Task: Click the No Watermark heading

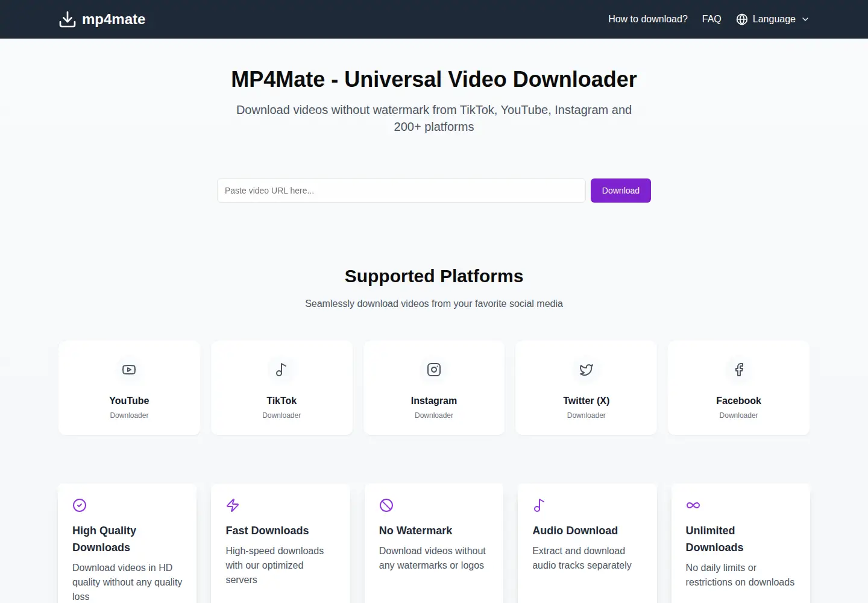Action: 415,531
